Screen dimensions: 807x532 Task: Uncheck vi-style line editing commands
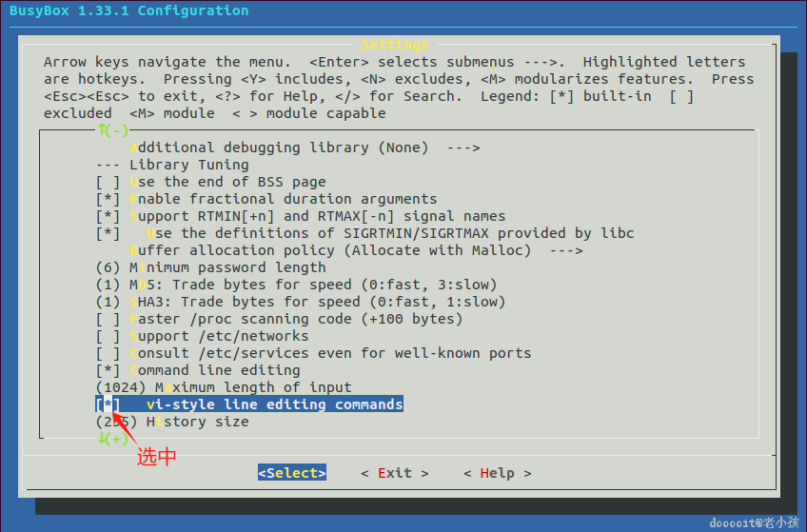(108, 404)
